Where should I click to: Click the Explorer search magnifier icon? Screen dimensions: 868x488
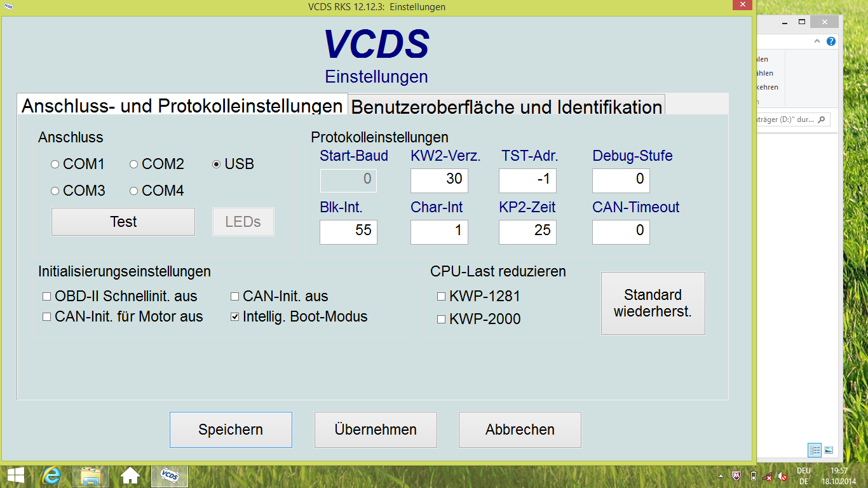click(822, 119)
